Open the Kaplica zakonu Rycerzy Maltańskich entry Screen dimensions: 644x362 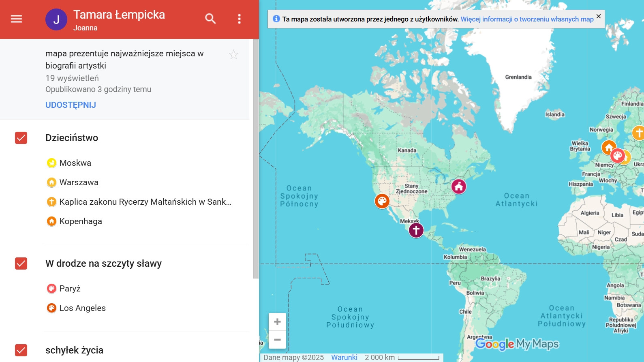pyautogui.click(x=145, y=202)
